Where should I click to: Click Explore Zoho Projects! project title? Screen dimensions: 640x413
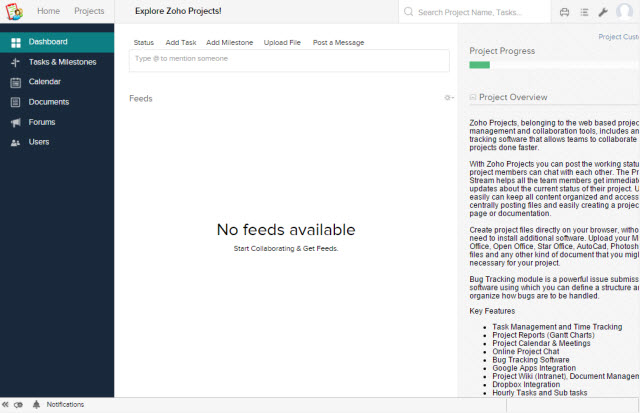click(178, 11)
